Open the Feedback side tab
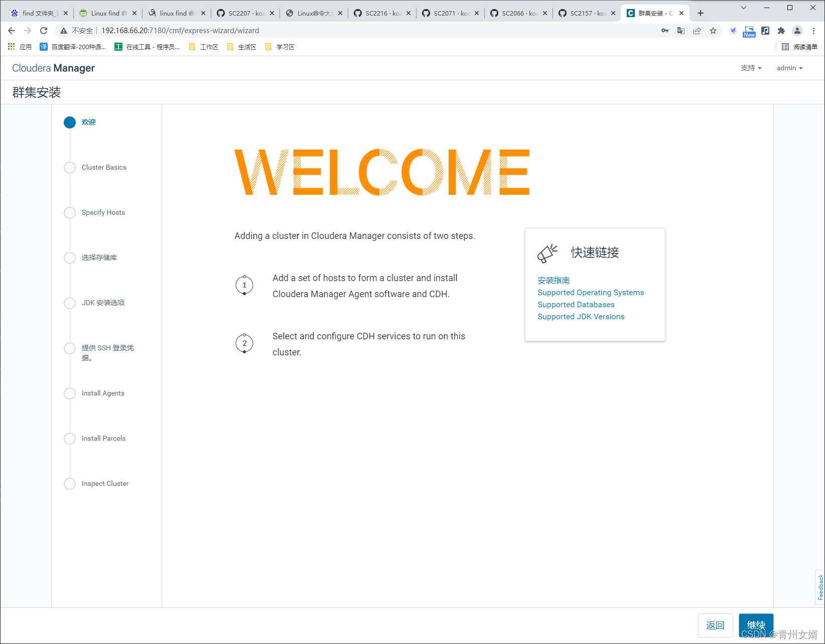This screenshot has width=825, height=644. pyautogui.click(x=820, y=587)
